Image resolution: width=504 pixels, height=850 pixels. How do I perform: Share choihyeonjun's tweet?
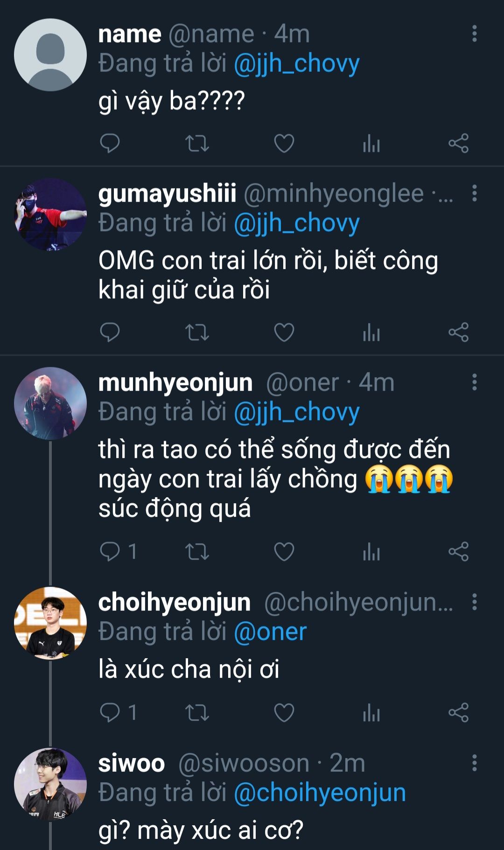click(x=458, y=713)
